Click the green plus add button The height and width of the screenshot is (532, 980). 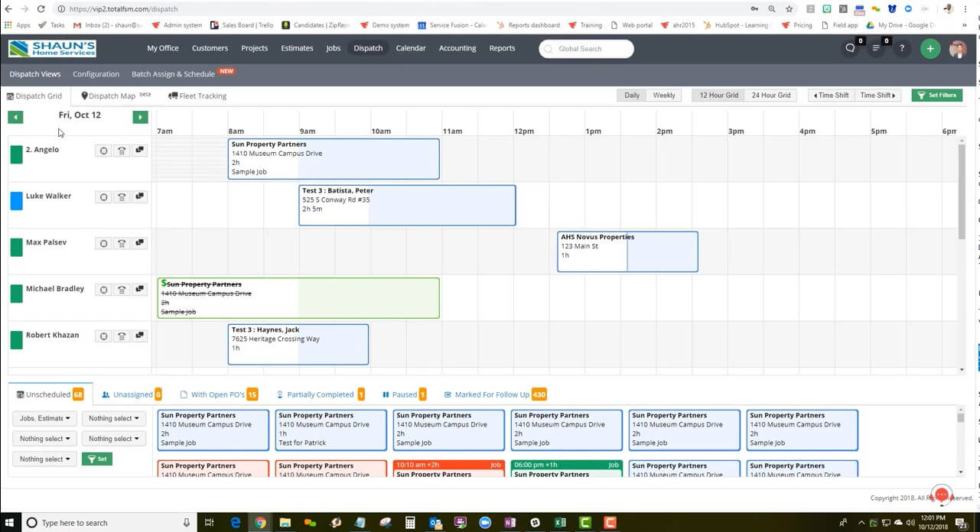pyautogui.click(x=930, y=48)
